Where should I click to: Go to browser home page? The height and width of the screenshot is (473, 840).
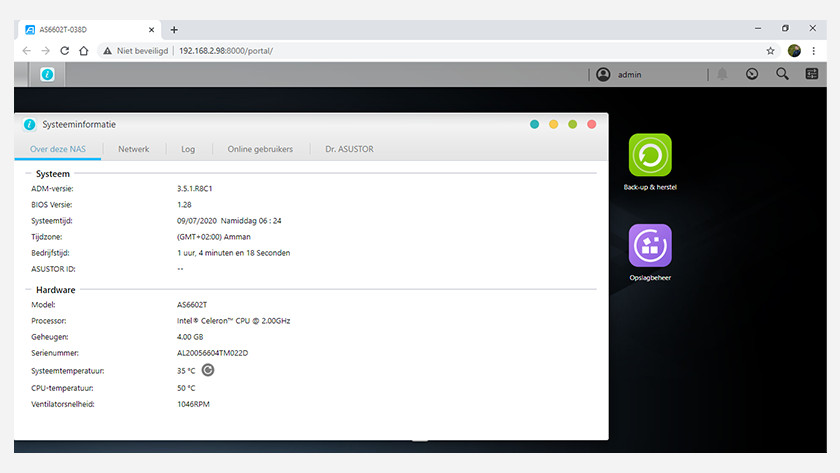[x=84, y=51]
